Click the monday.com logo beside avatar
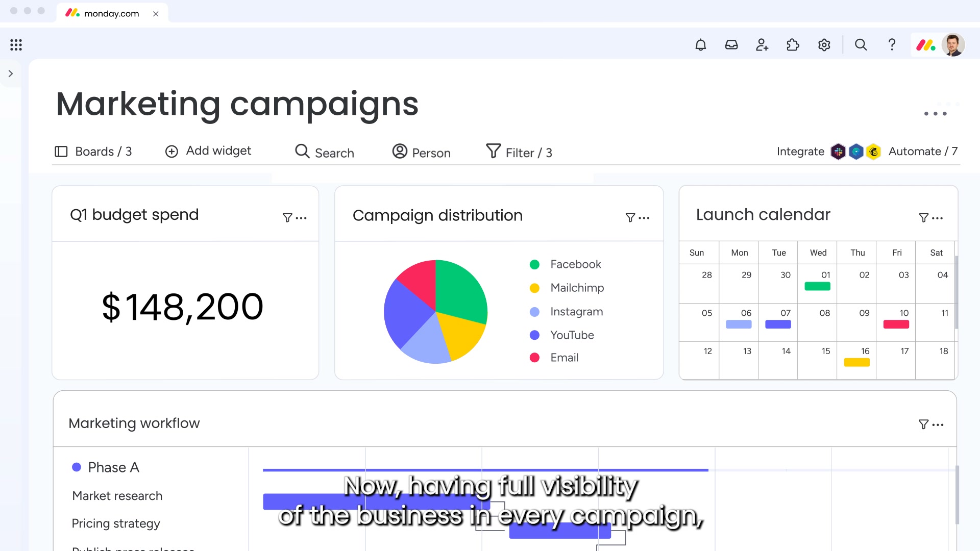 [x=925, y=45]
